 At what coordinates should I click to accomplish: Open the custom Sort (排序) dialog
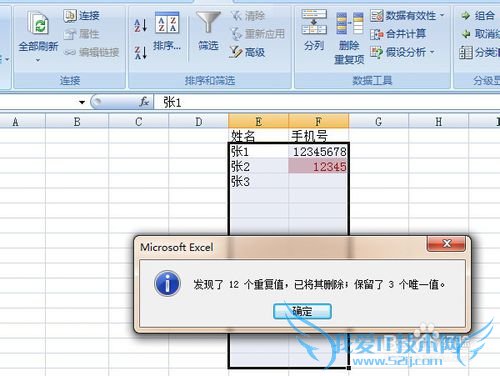[167, 31]
